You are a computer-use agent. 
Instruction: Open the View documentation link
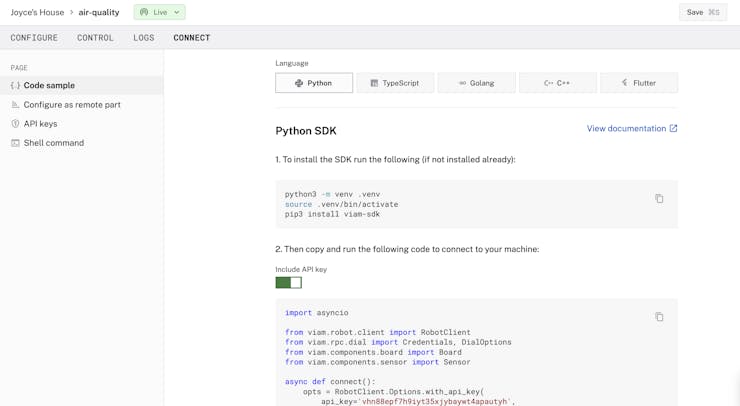point(626,129)
